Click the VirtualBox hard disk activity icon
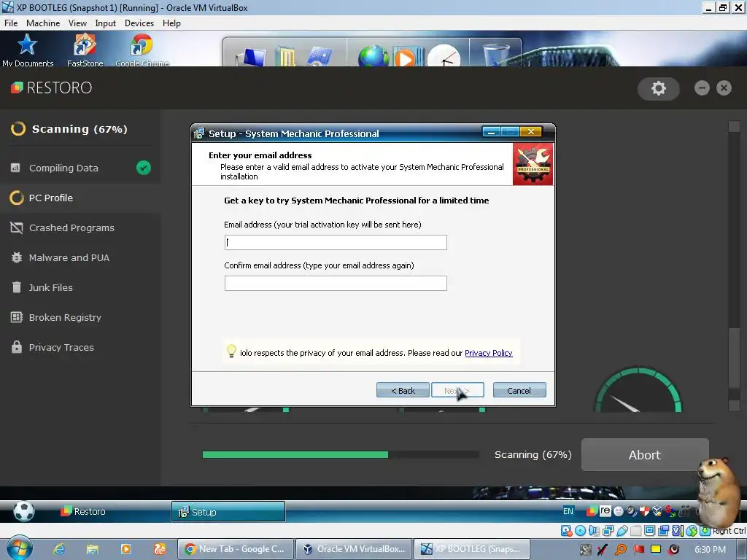747x560 pixels. (566, 531)
